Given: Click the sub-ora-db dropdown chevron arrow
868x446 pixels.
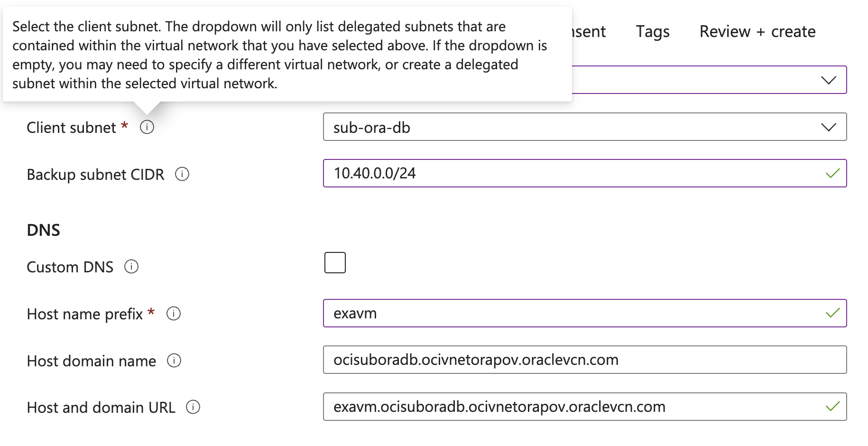Looking at the screenshot, I should point(829,127).
